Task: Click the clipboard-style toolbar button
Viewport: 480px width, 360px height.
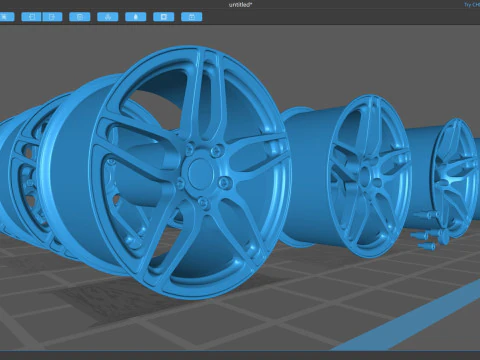Action: point(80,17)
